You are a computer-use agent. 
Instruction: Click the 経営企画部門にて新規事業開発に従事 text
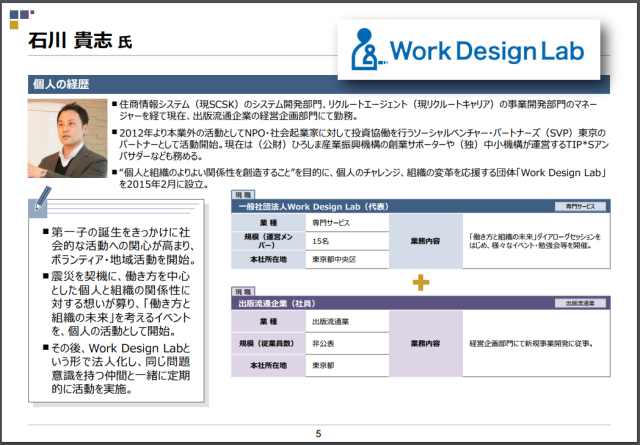(x=531, y=343)
